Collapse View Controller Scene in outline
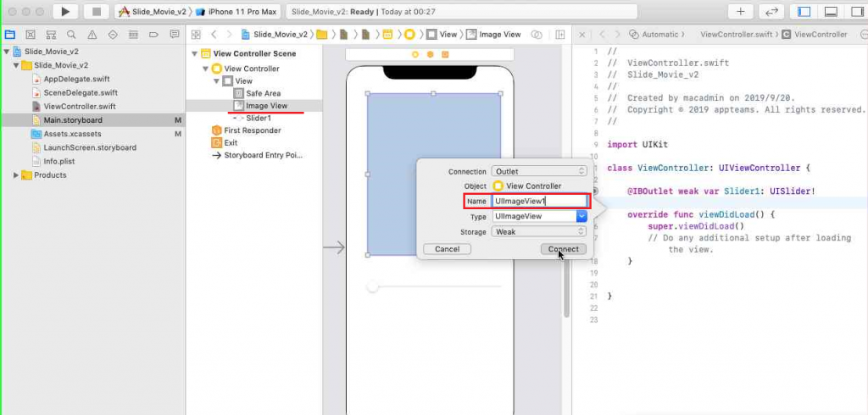Image resolution: width=868 pixels, height=415 pixels. tap(194, 53)
